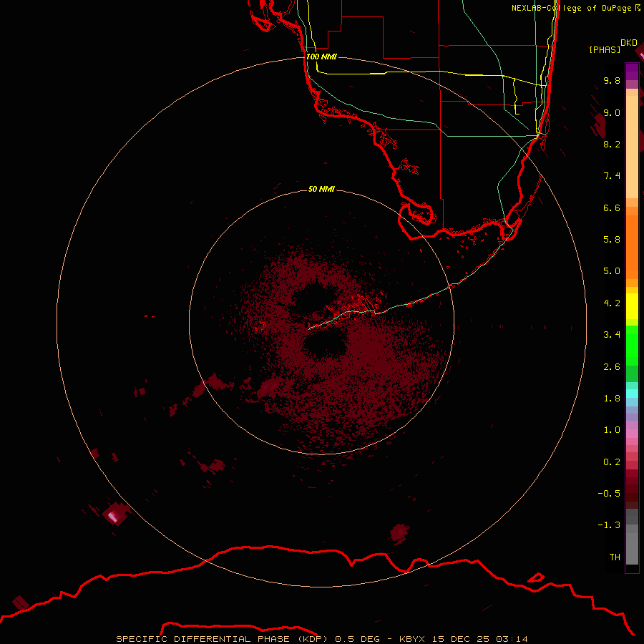
Task: Click the 50 NMI range ring label
Action: click(321, 189)
